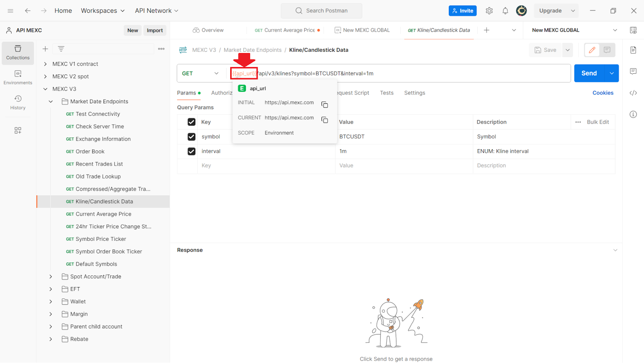Collapse the Market Date Endpoints folder

click(51, 102)
